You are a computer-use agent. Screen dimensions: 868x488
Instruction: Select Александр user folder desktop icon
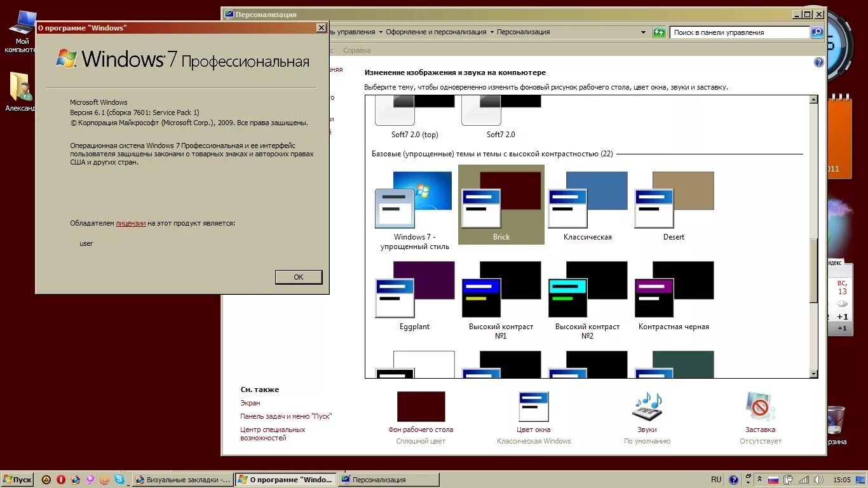(21, 91)
